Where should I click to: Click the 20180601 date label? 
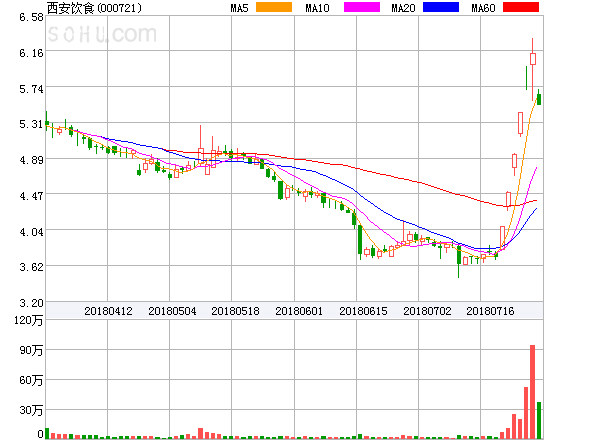click(299, 311)
